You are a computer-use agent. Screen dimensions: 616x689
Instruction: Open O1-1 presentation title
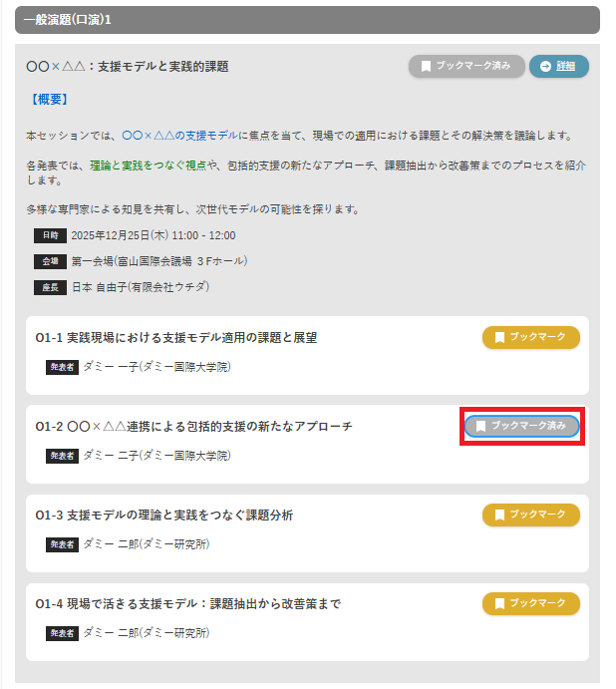176,338
